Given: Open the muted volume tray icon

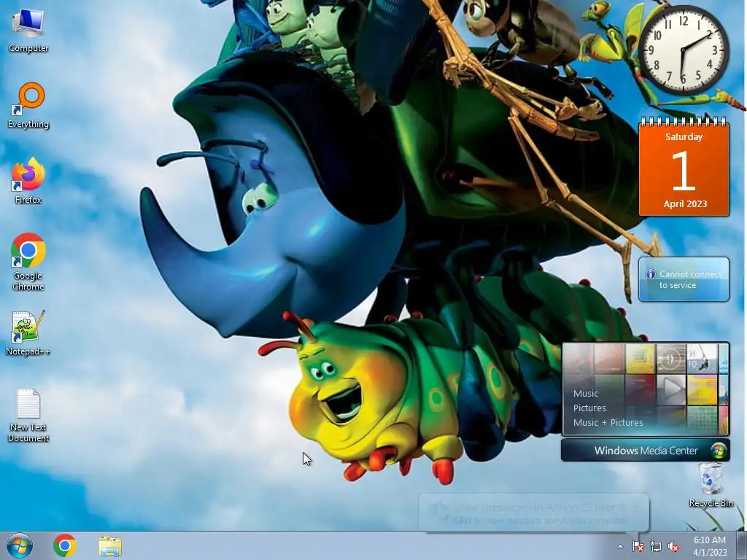Looking at the screenshot, I should click(673, 546).
